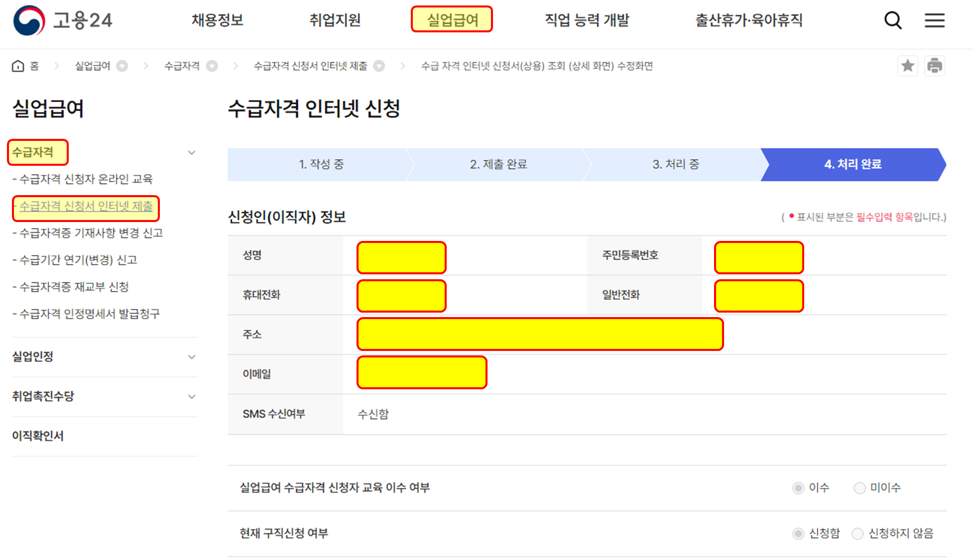Viewport: 973px width, 560px height.
Task: Print the page using the printer icon
Action: (x=935, y=65)
